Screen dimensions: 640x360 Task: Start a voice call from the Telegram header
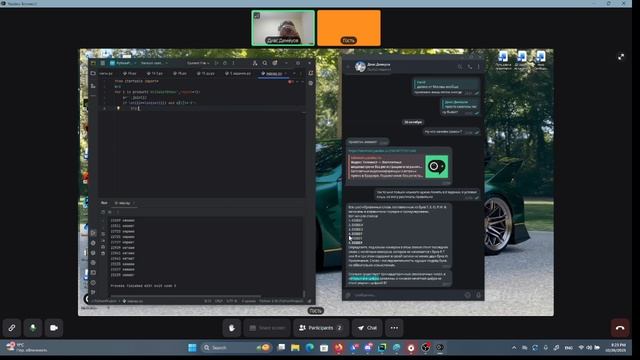(x=470, y=67)
